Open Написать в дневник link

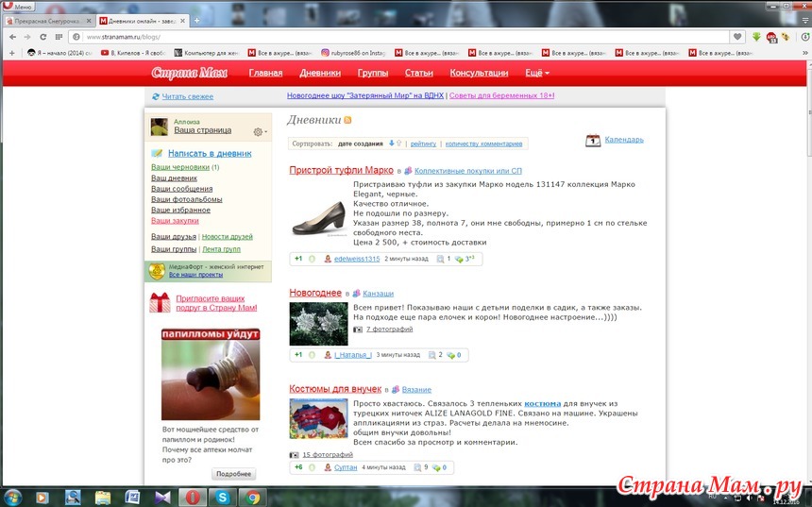pos(210,153)
